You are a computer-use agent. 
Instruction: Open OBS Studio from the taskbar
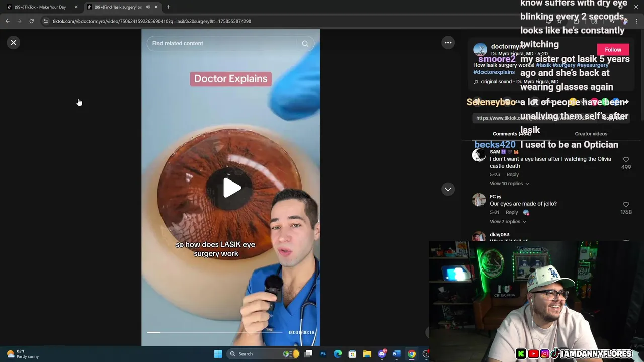tap(426, 354)
